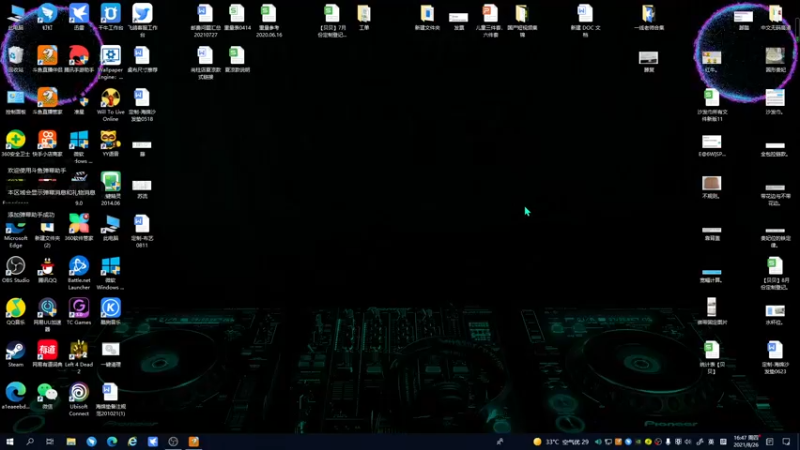Open the 定制-海绵沙发垫0518 document
This screenshot has width=800, height=450.
(x=142, y=105)
